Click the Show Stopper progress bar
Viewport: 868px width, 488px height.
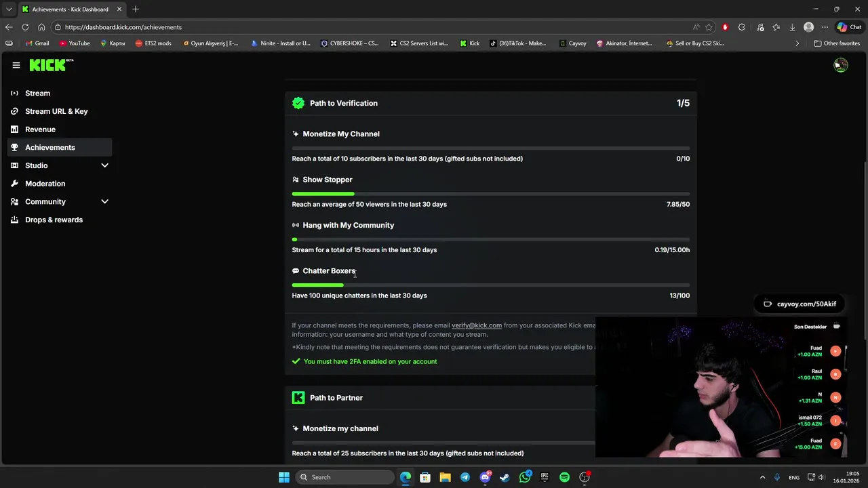click(x=491, y=194)
